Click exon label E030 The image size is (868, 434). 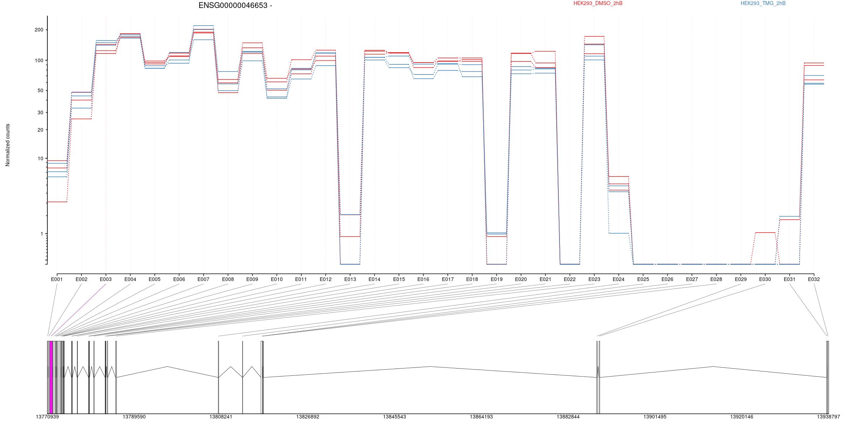point(765,279)
